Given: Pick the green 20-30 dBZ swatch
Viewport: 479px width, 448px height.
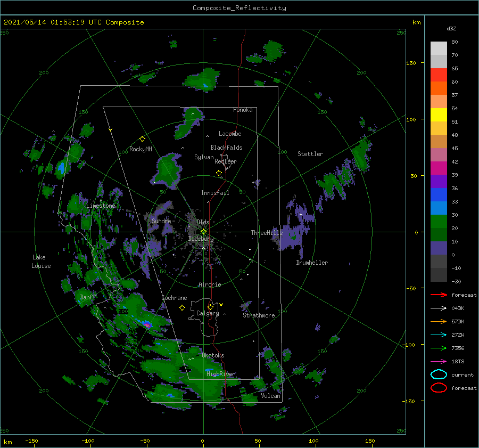Looking at the screenshot, I should click(439, 222).
